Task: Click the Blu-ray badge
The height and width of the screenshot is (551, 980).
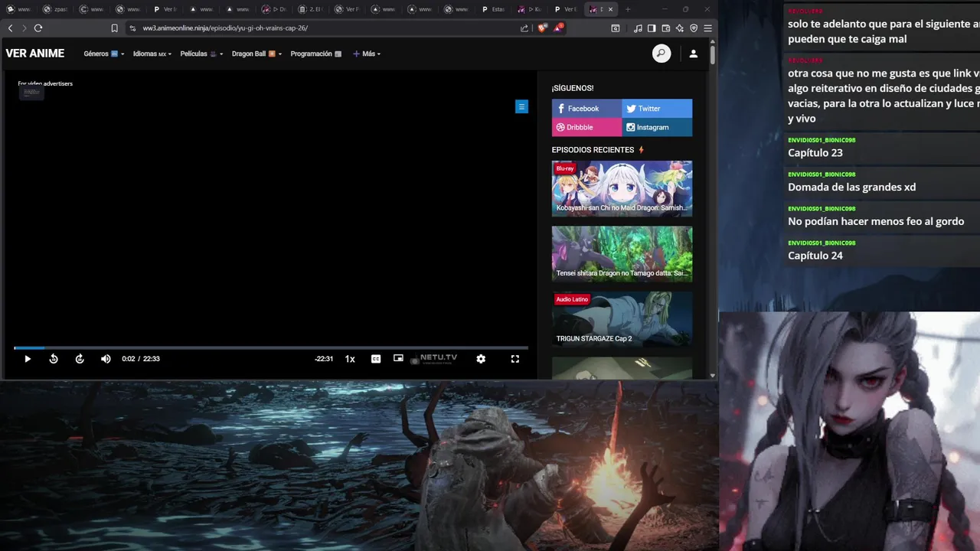Action: [565, 168]
